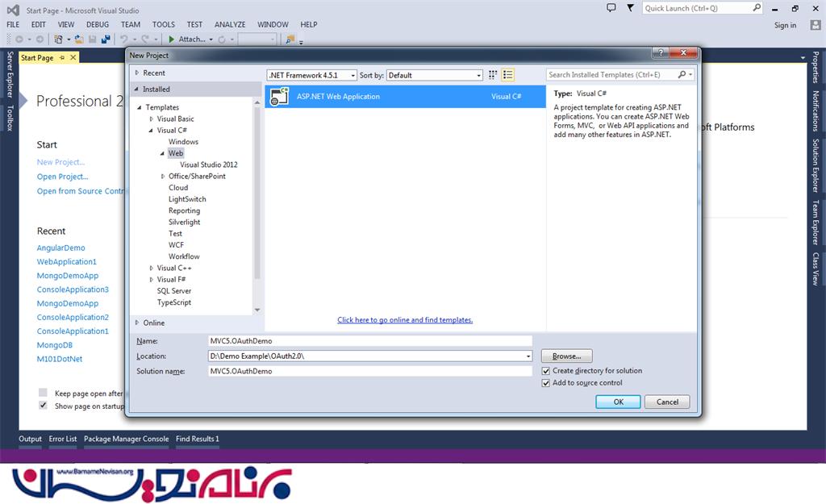Viewport: 826px width, 504px height.
Task: Click the project Name input field
Action: click(369, 341)
